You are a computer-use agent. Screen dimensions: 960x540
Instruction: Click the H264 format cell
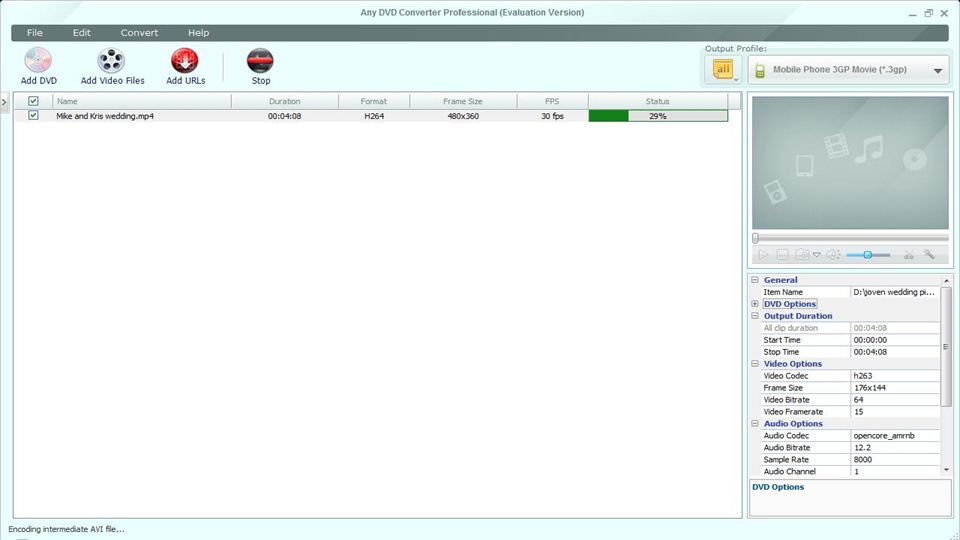point(373,116)
